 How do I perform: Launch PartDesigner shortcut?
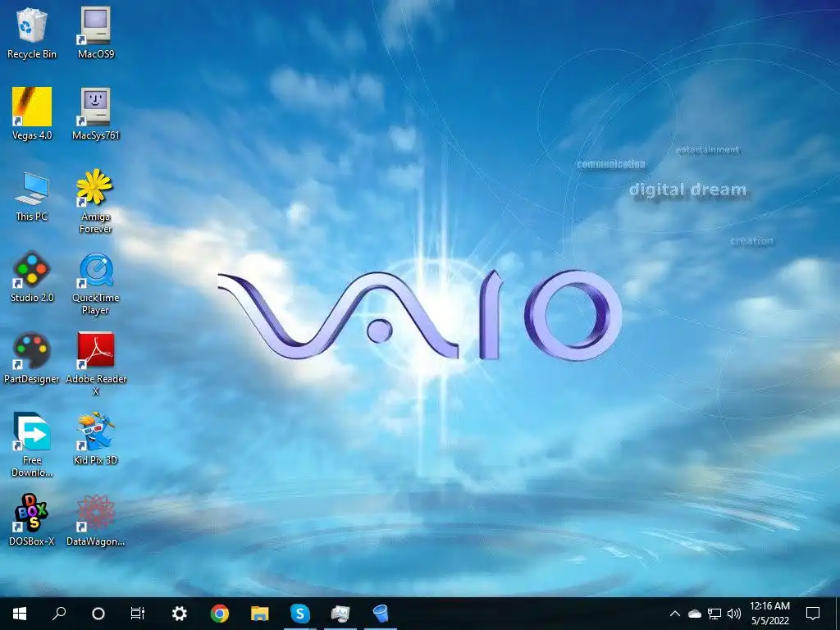click(x=32, y=358)
